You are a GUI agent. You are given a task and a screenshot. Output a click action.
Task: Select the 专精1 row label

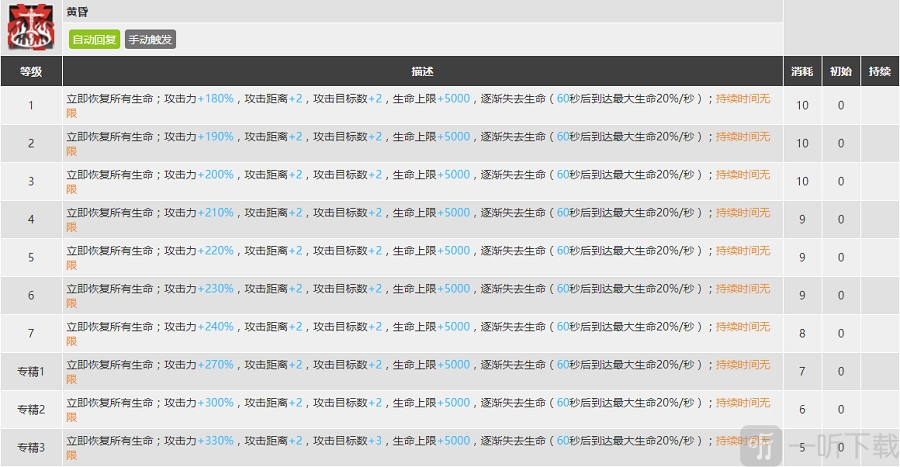coord(31,371)
